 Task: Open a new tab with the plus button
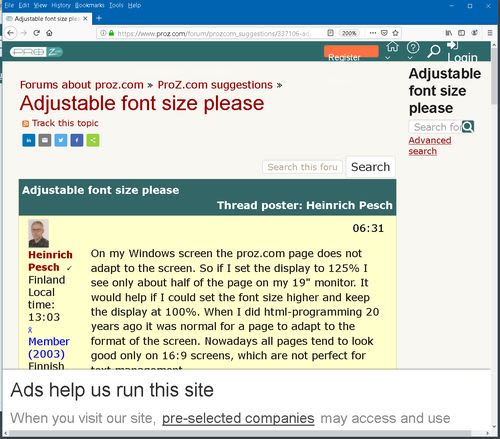coord(99,18)
